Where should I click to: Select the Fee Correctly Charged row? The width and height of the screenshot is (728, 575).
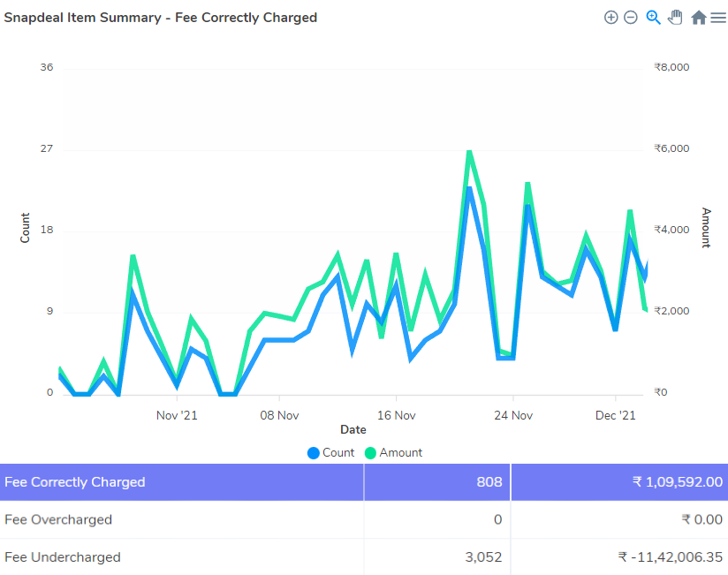[364, 481]
